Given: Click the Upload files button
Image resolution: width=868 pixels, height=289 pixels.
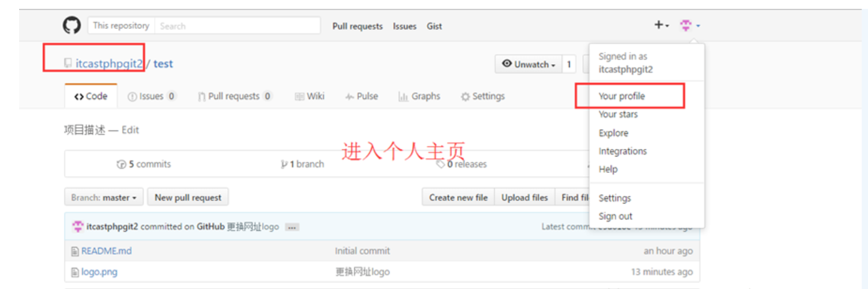Looking at the screenshot, I should tap(524, 197).
